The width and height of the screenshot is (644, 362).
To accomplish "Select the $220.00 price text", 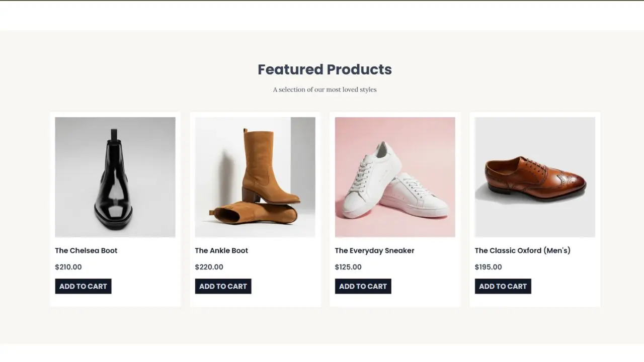I will click(209, 267).
